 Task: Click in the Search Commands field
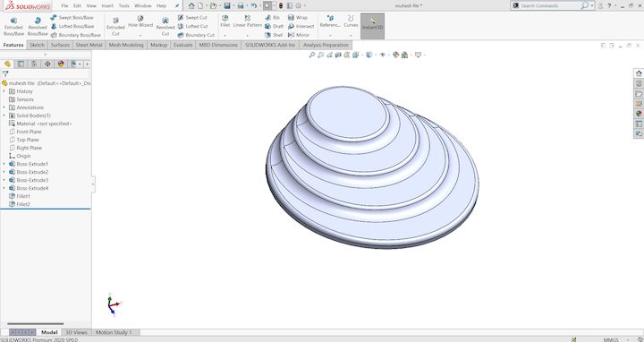[549, 5]
